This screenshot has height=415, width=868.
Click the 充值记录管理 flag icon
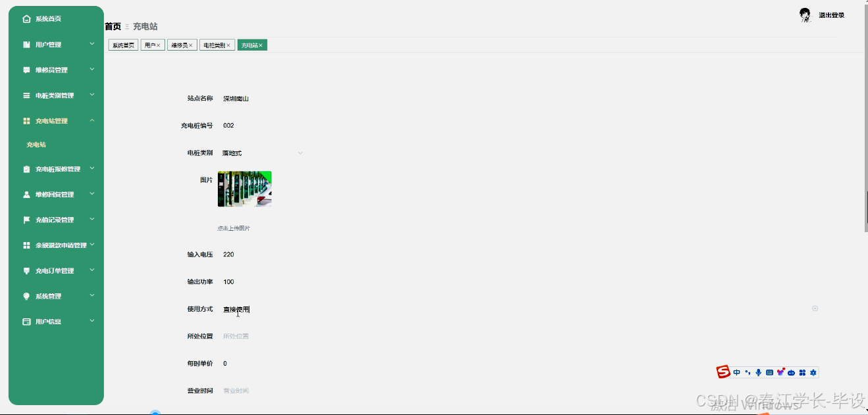[27, 220]
